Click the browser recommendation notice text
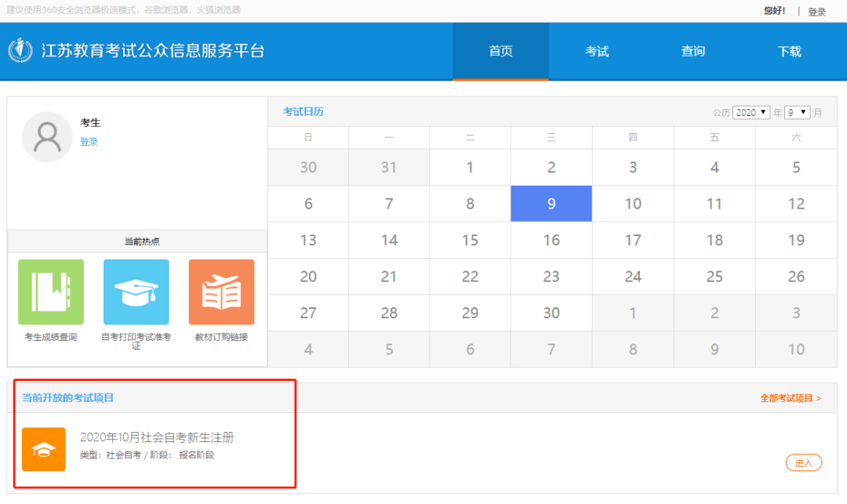This screenshot has height=504, width=847. point(124,9)
